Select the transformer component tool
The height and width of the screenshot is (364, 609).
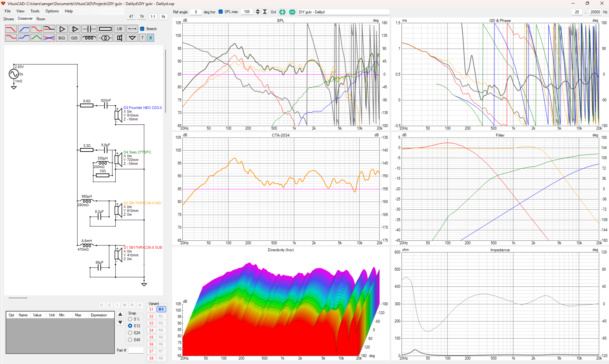point(105,38)
